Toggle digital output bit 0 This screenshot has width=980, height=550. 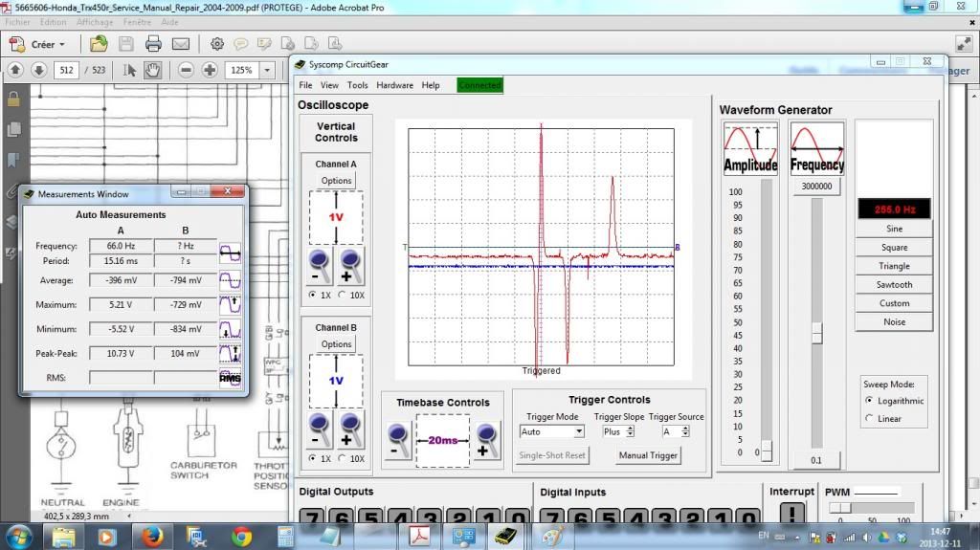coord(518,517)
